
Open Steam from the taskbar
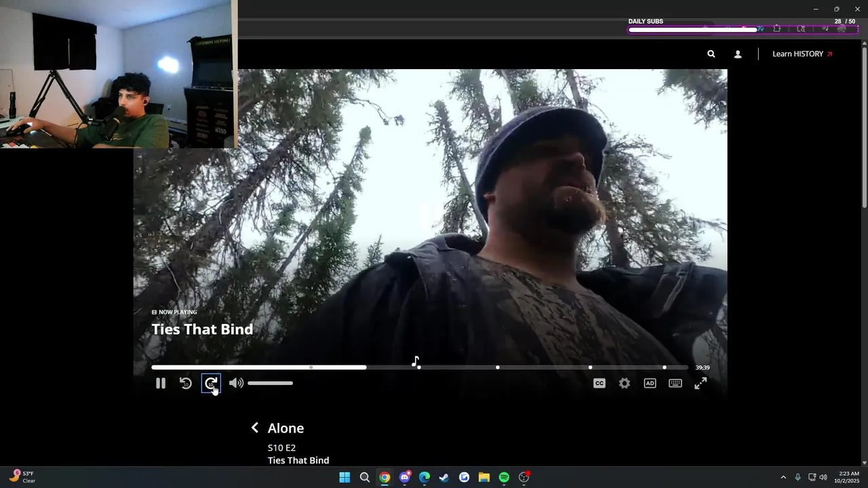point(444,477)
